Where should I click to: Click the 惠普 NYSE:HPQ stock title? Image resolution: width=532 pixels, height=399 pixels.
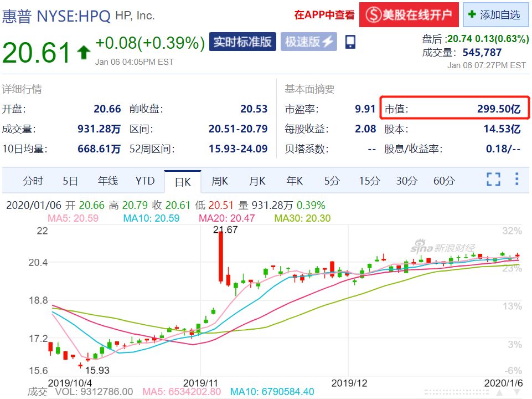(x=56, y=16)
